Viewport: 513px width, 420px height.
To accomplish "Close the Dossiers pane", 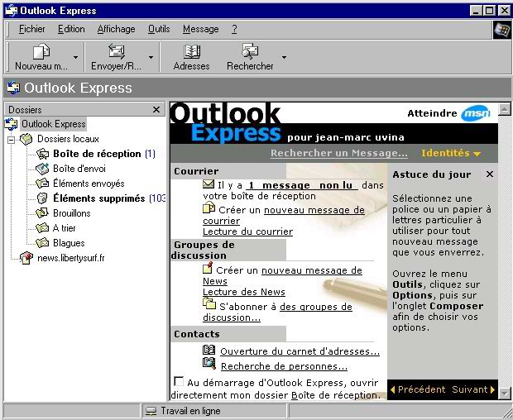I will tap(156, 109).
